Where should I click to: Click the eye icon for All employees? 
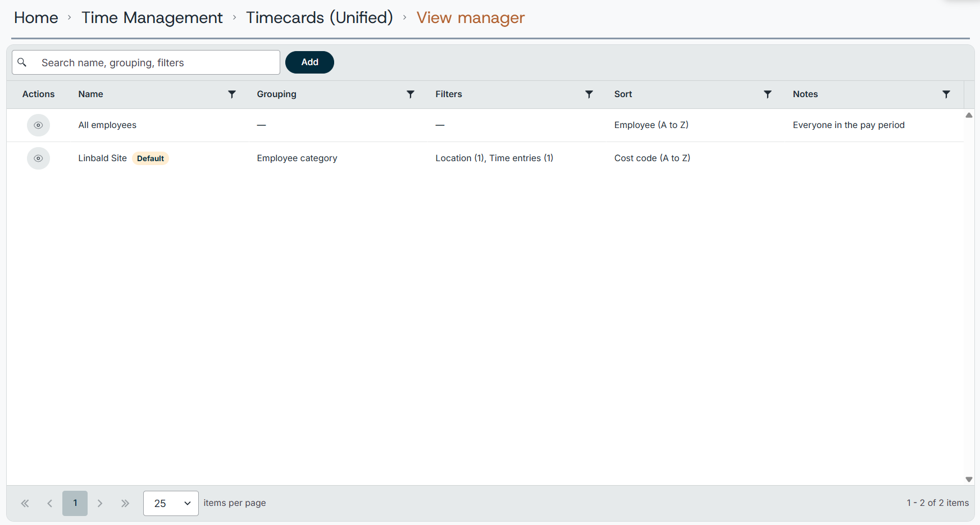pos(38,125)
